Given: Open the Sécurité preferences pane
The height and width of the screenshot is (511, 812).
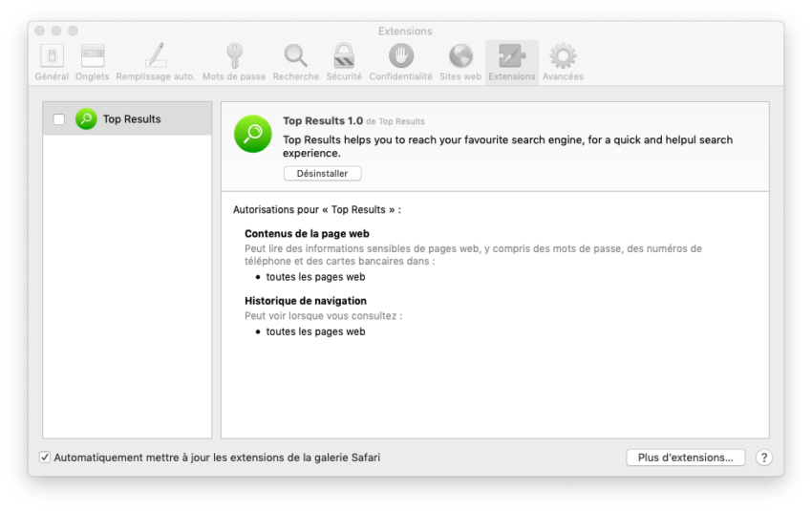Looking at the screenshot, I should pyautogui.click(x=344, y=63).
